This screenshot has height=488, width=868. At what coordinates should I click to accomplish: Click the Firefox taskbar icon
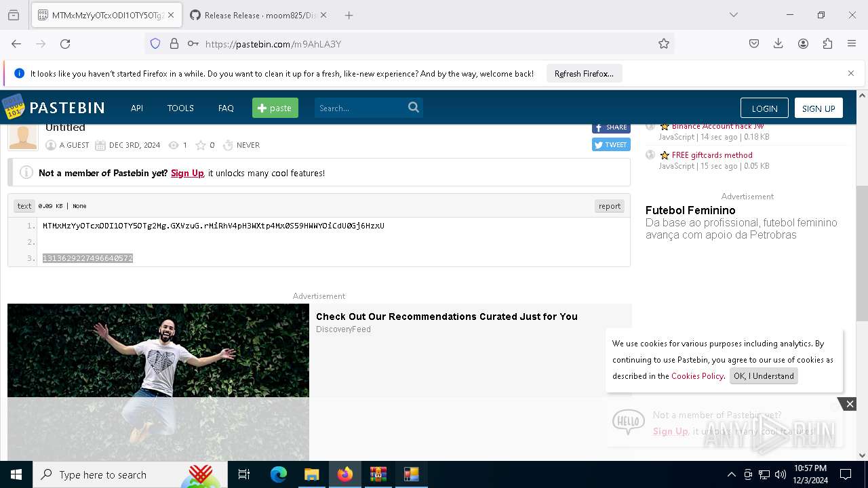tap(345, 474)
